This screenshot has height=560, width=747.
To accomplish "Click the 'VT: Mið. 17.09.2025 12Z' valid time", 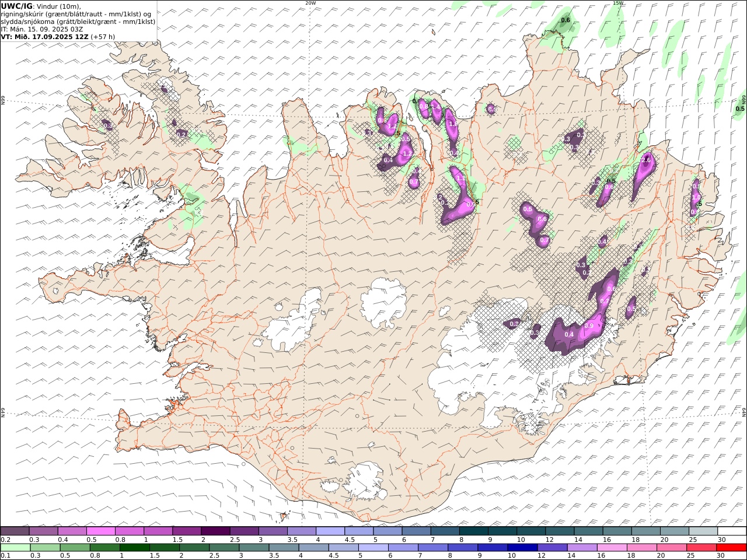I will [44, 36].
